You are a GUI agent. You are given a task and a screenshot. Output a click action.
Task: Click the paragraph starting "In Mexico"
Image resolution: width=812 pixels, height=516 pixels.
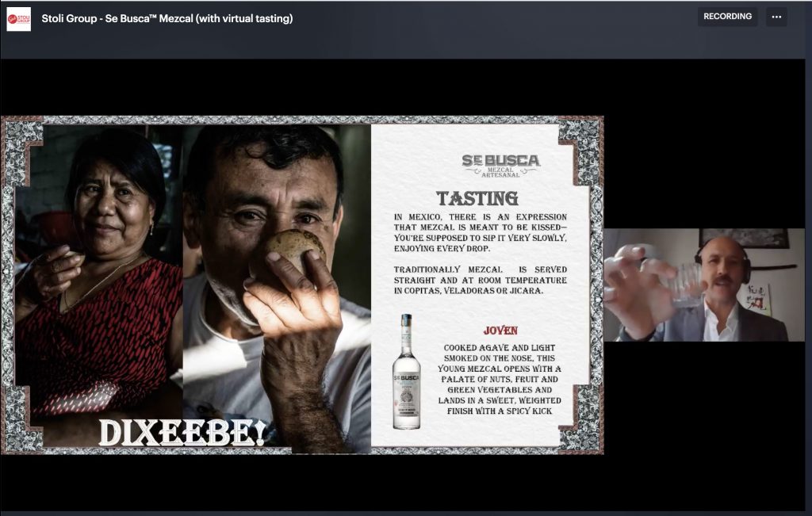[481, 232]
